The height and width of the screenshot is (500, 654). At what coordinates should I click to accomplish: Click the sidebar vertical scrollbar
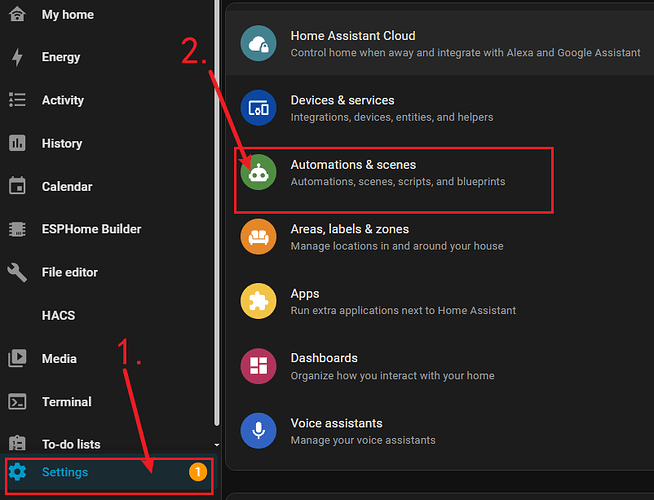click(x=217, y=213)
